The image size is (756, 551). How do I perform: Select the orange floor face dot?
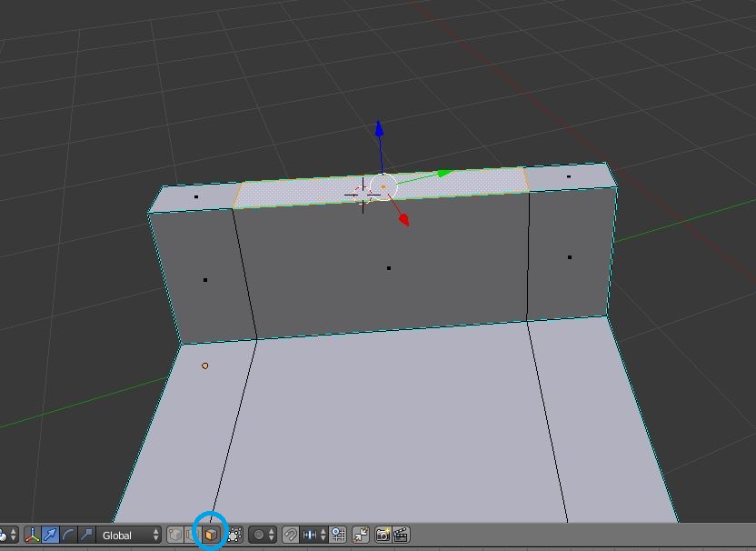pyautogui.click(x=205, y=366)
